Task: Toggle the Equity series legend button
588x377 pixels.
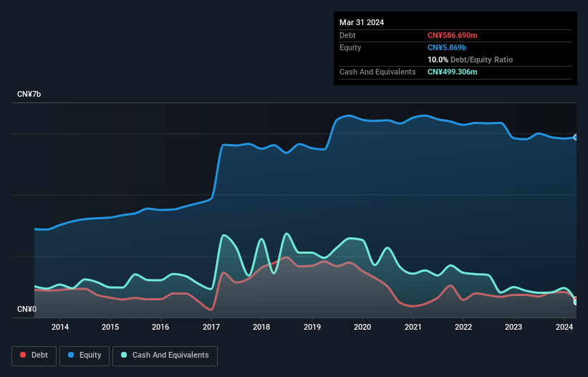Action: (85, 355)
